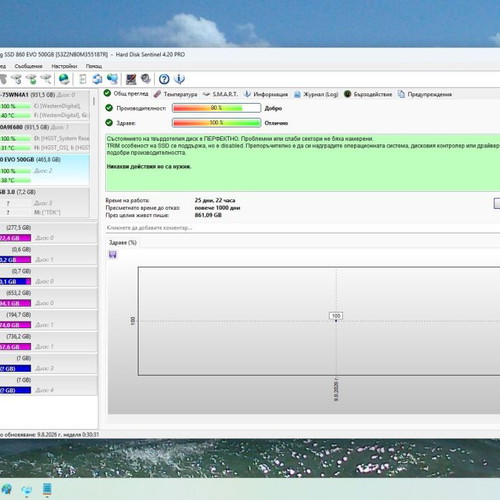Select the 75WN4A1 931,5 GB disk entry
This screenshot has height=500, width=500.
pyautogui.click(x=45, y=105)
